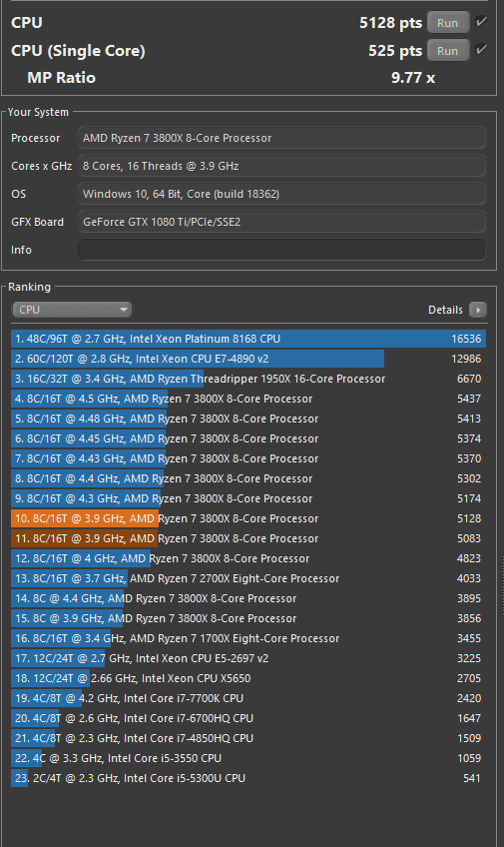The image size is (504, 847).
Task: Select the Processor name field
Action: pyautogui.click(x=281, y=138)
